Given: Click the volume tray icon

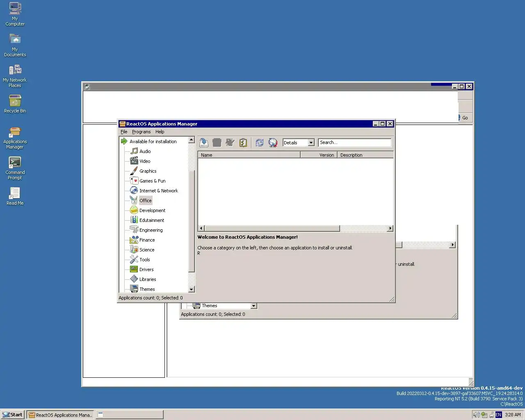Looking at the screenshot, I should tap(476, 415).
